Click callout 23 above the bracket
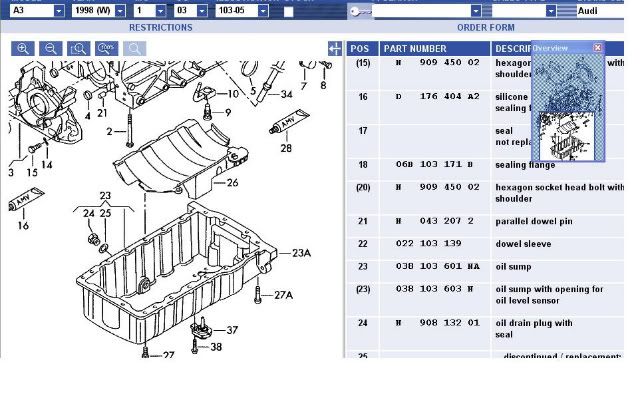Image resolution: width=640 pixels, height=412 pixels. [x=105, y=196]
